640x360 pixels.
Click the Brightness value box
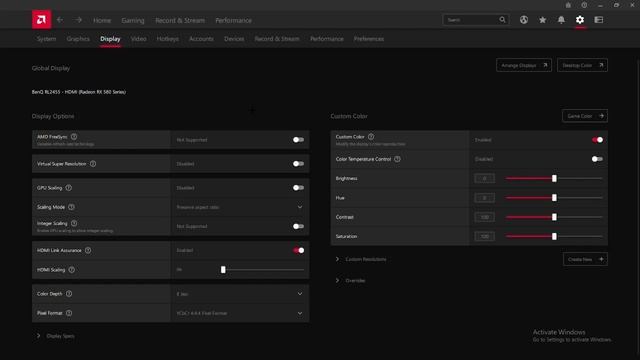tap(484, 178)
